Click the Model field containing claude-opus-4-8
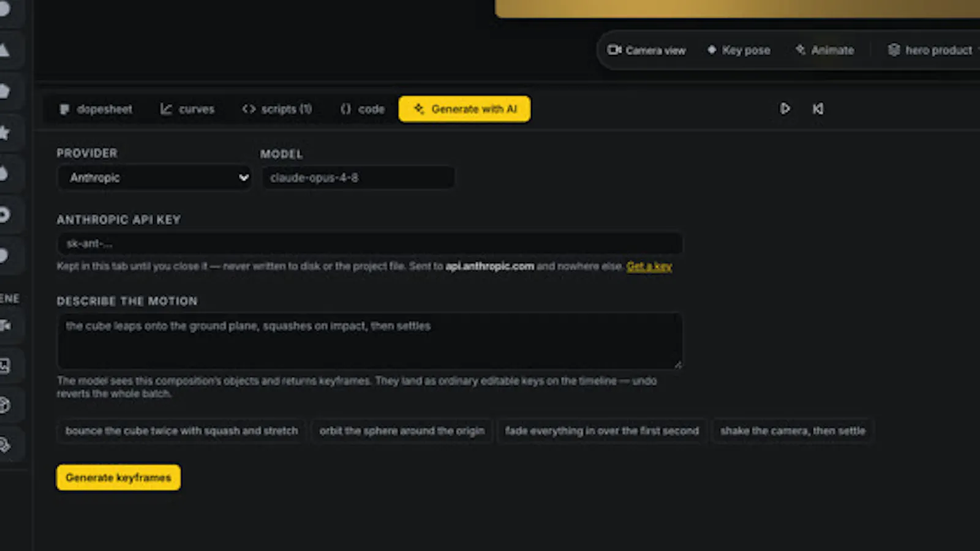 [x=358, y=178]
